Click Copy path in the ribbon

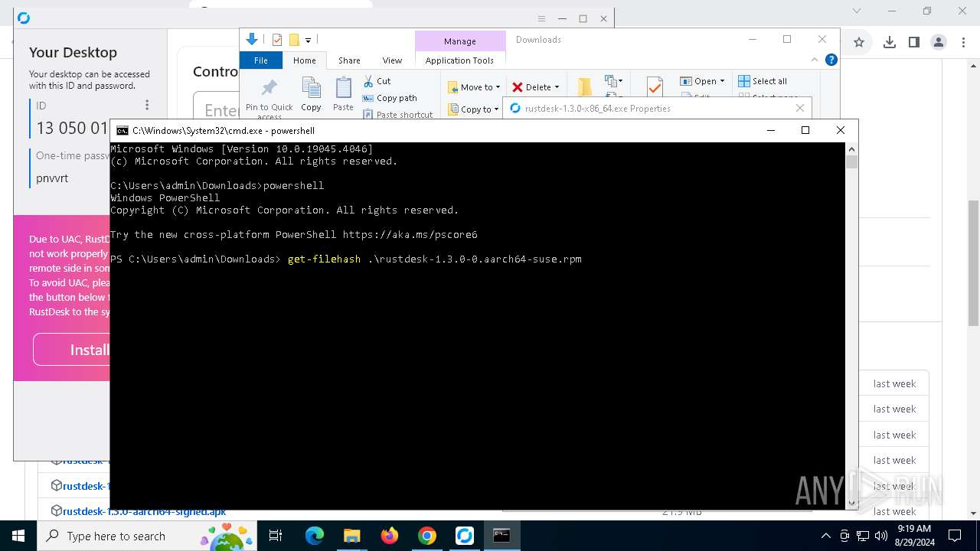click(x=390, y=98)
